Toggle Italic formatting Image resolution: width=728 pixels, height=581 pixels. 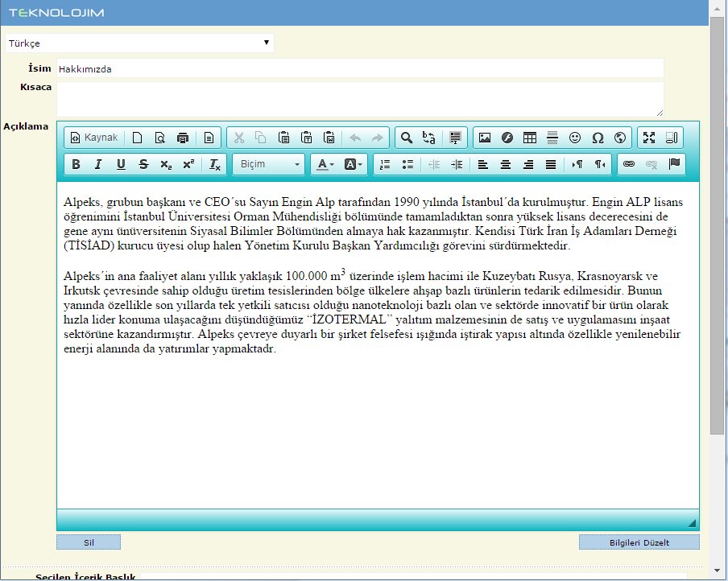point(98,164)
